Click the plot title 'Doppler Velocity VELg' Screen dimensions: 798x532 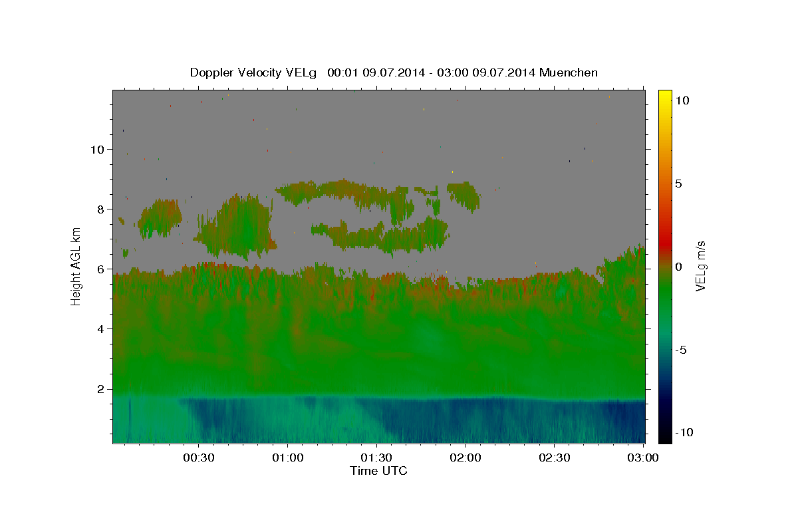point(254,72)
